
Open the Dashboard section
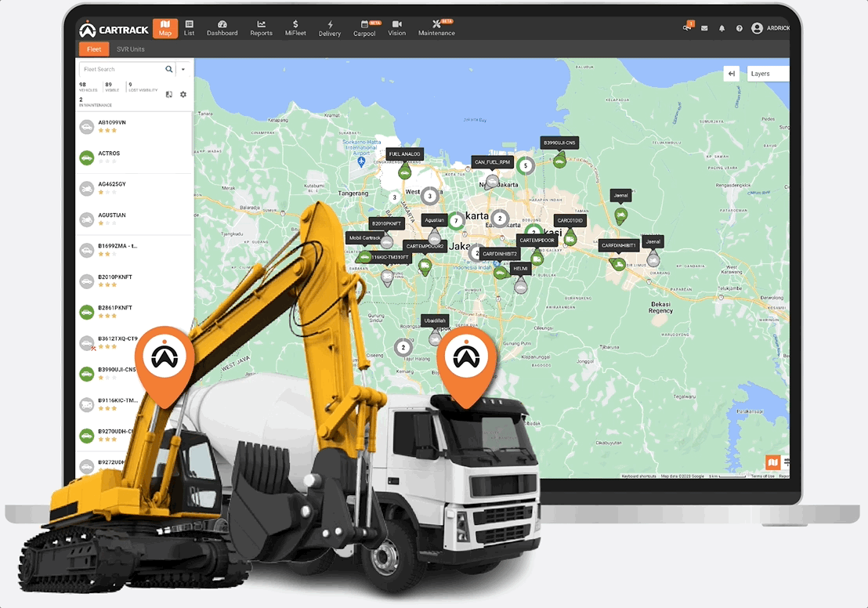(222, 27)
